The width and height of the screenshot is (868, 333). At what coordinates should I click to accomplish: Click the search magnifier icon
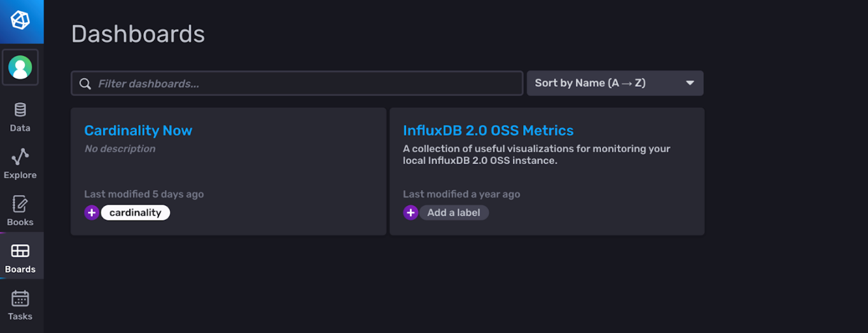[85, 84]
